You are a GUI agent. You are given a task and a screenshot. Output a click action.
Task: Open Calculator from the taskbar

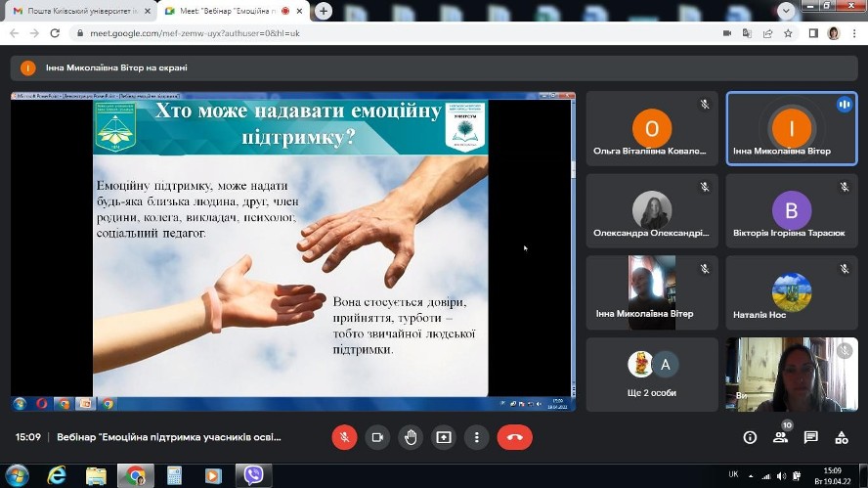click(x=174, y=476)
